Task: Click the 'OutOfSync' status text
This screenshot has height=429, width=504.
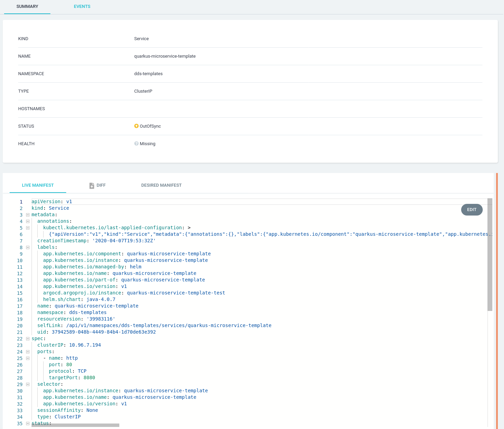Action: [150, 126]
